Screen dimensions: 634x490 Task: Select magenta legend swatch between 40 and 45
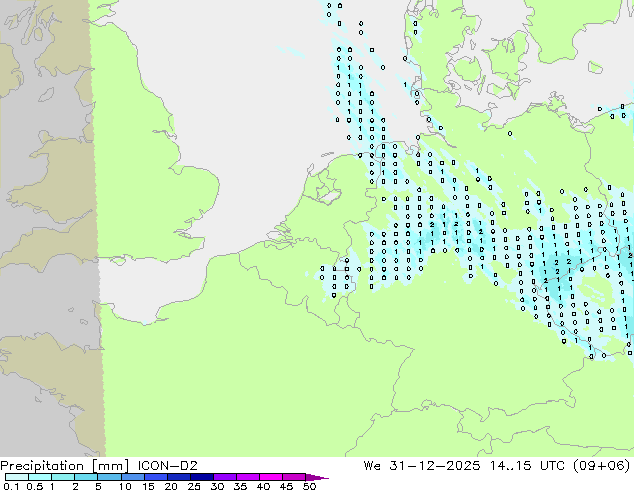point(271,477)
